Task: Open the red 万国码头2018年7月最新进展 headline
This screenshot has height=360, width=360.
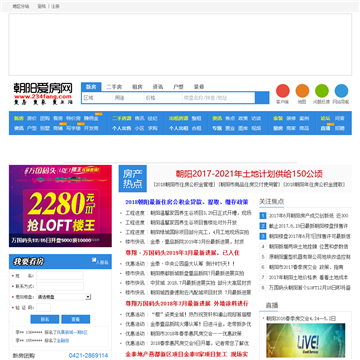Action: click(x=187, y=303)
